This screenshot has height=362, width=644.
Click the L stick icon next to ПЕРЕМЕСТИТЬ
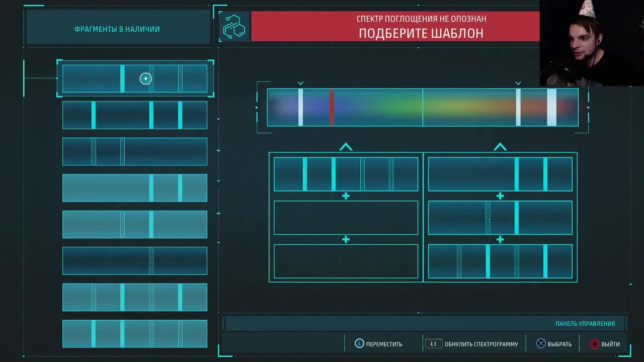click(359, 343)
